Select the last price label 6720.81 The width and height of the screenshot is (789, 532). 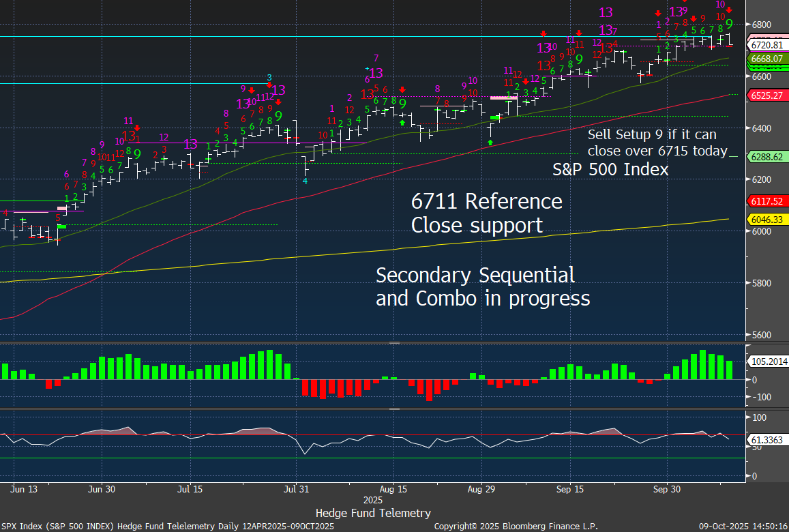[x=769, y=45]
